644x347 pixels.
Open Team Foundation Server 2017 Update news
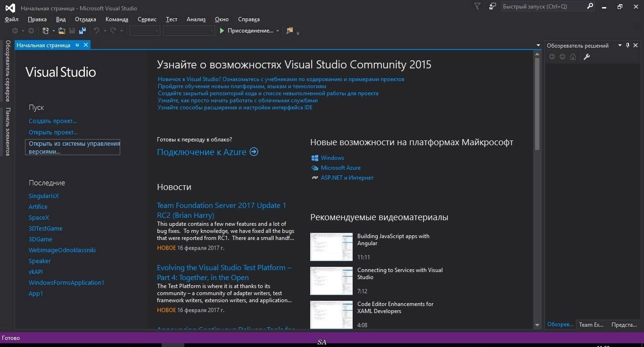pos(222,210)
